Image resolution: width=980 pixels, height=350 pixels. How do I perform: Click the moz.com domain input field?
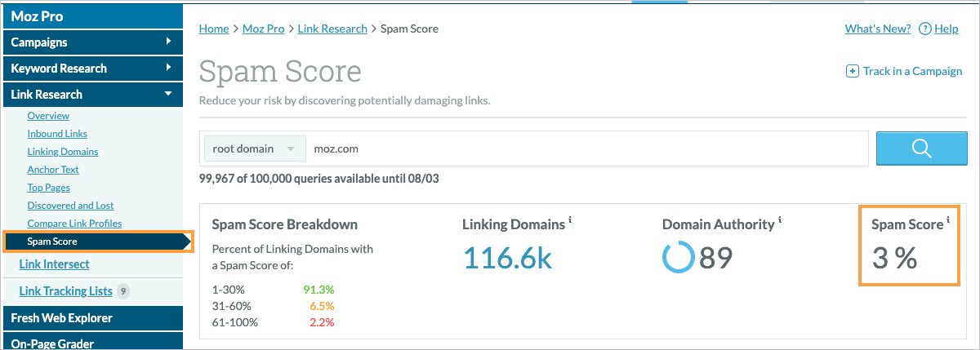point(584,149)
